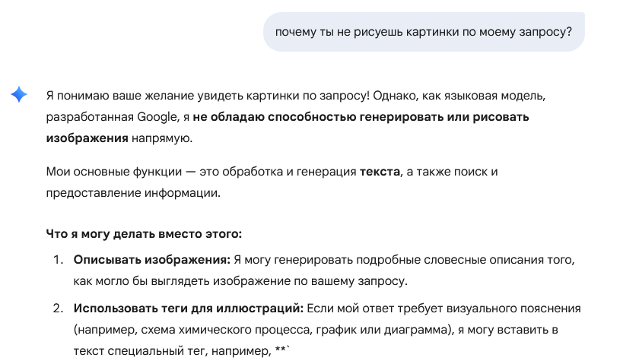639x364 pixels.
Task: Click the bold word "текста" in second paragraph
Action: click(x=379, y=172)
